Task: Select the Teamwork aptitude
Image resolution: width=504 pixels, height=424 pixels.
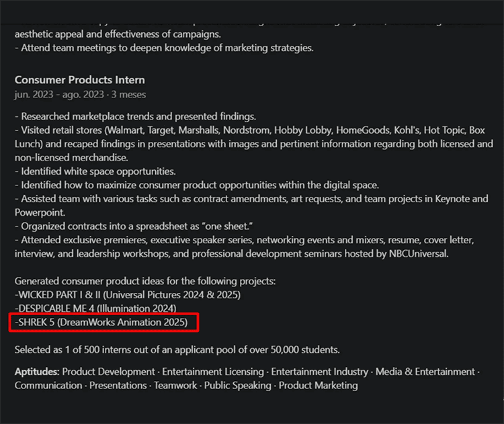Action: pyautogui.click(x=175, y=385)
